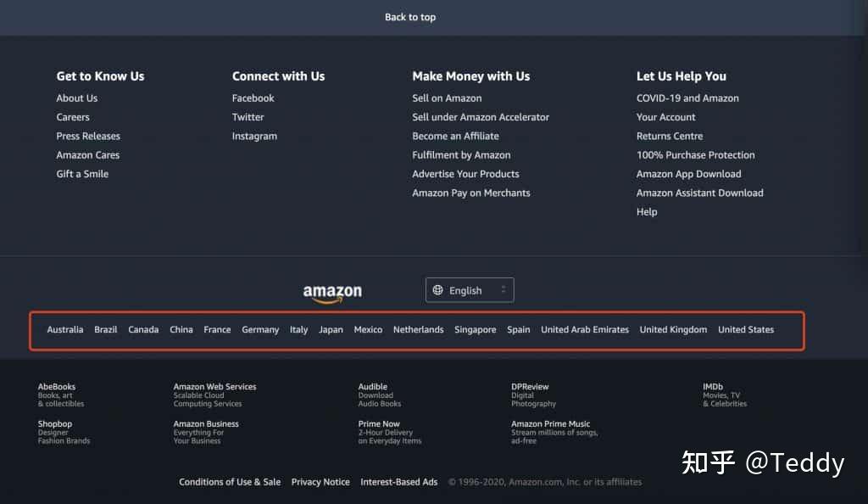868x504 pixels.
Task: Switch to the Singapore site
Action: click(475, 329)
